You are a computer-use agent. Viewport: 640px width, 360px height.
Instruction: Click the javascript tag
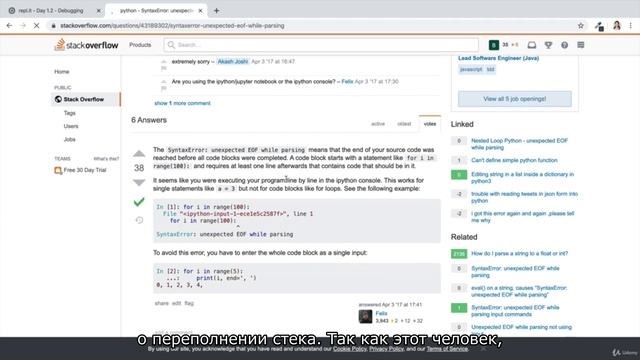471,69
